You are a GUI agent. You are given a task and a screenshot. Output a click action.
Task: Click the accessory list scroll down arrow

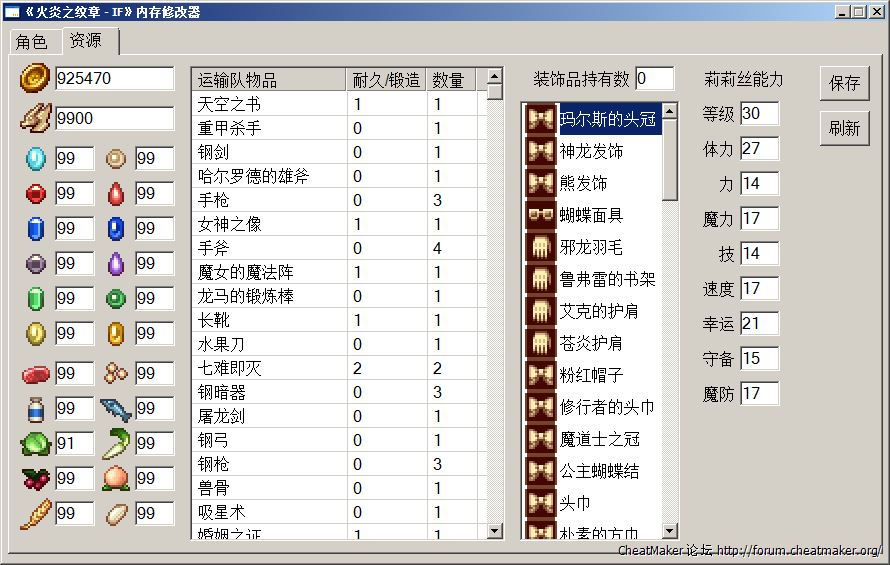[669, 531]
